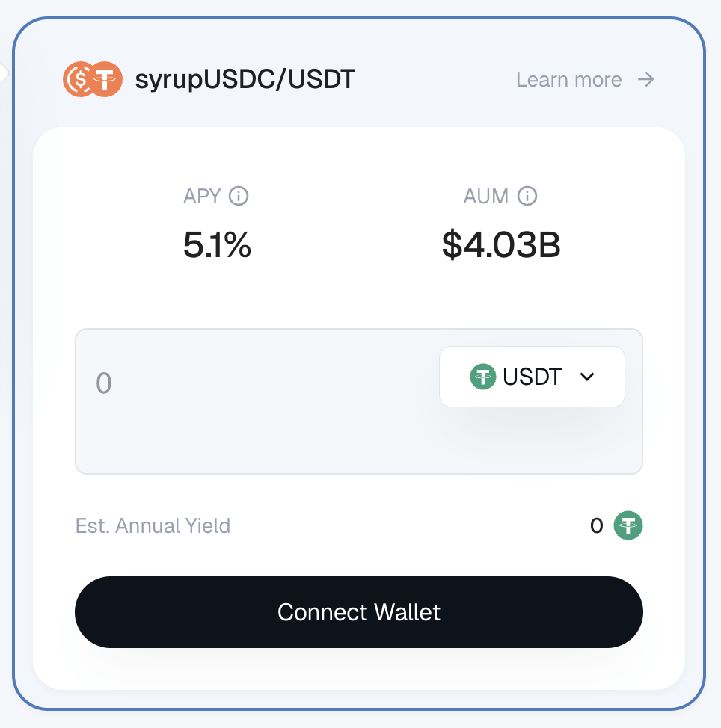Select the green USDT icon in the selector
The height and width of the screenshot is (728, 721).
click(x=483, y=377)
